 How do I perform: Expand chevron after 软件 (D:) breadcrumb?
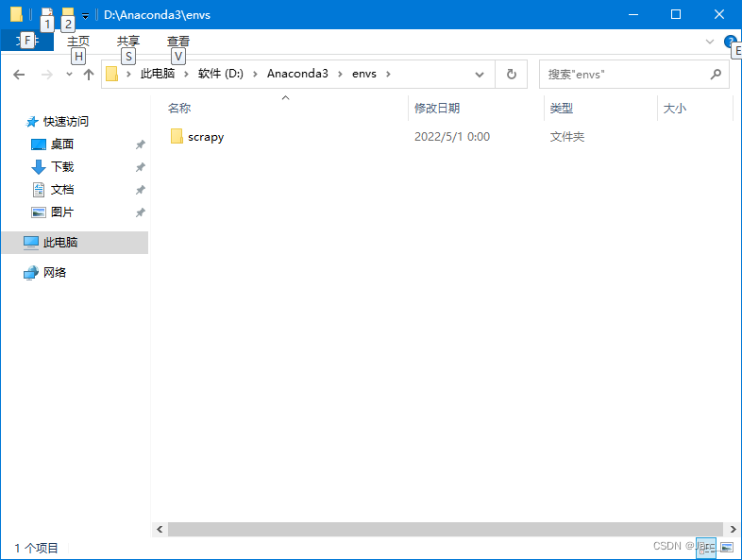[255, 75]
